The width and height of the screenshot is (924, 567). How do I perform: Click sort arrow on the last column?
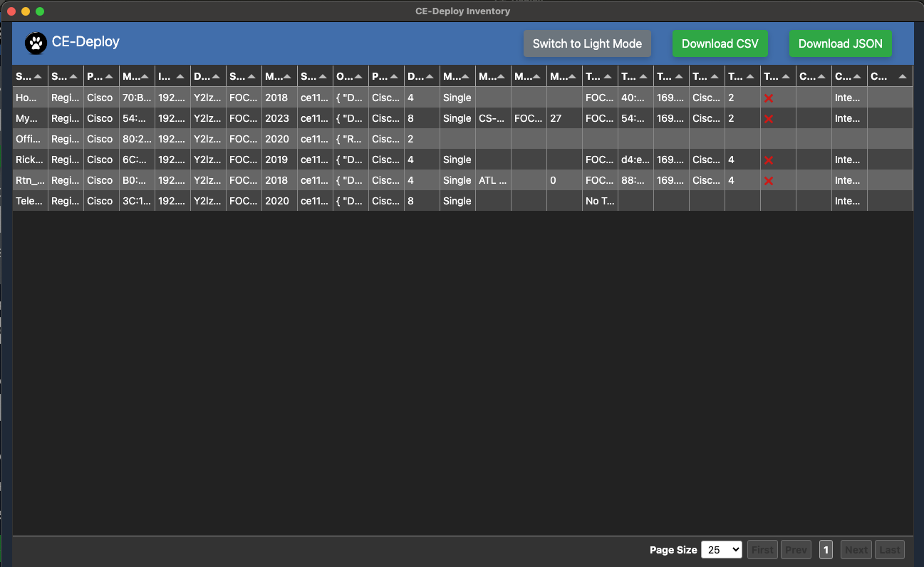tap(903, 76)
